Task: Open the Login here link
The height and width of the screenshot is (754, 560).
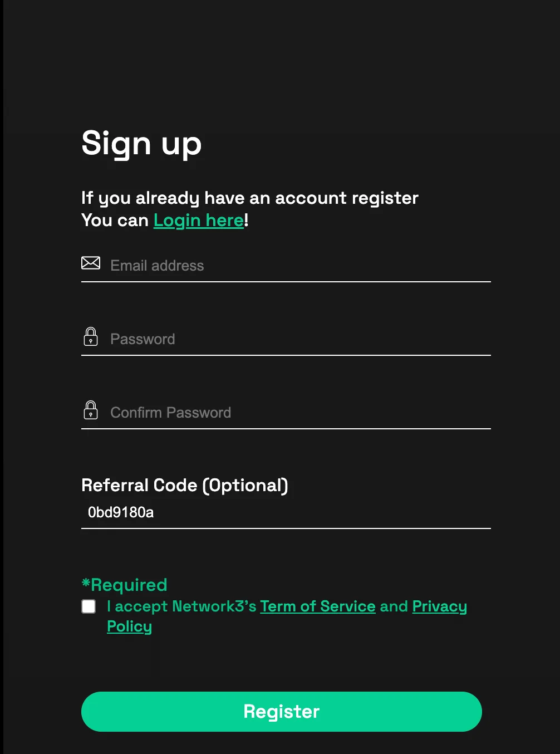Action: pos(199,221)
